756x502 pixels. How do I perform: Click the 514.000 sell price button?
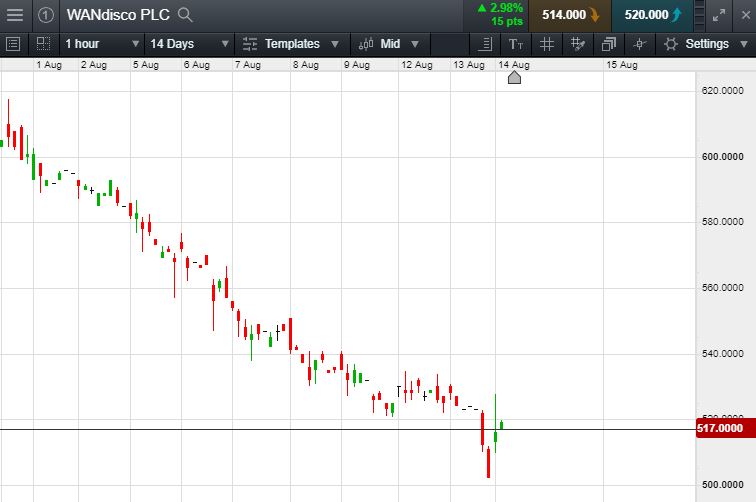pyautogui.click(x=570, y=15)
